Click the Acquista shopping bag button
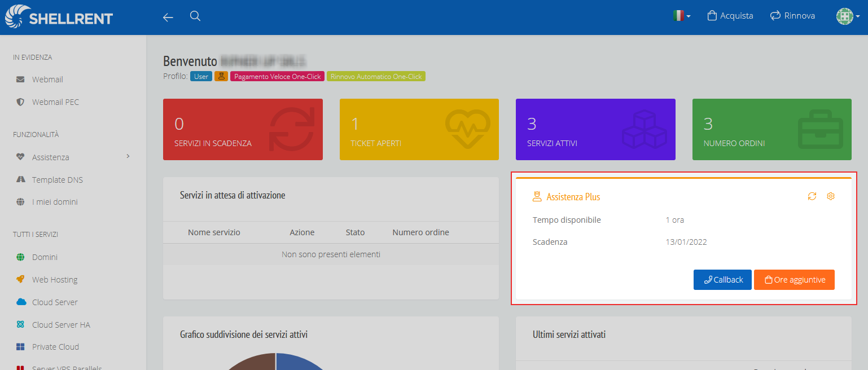The width and height of the screenshot is (868, 370). tap(730, 16)
